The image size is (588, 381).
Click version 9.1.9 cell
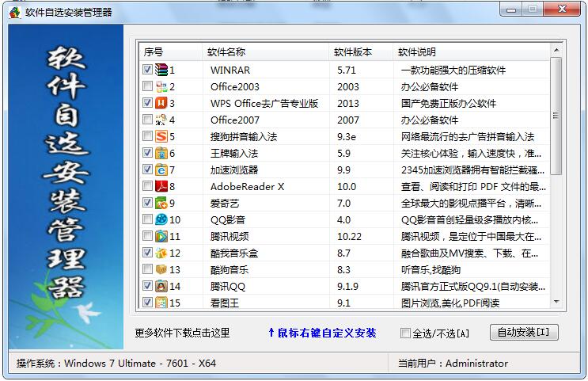tap(347, 287)
